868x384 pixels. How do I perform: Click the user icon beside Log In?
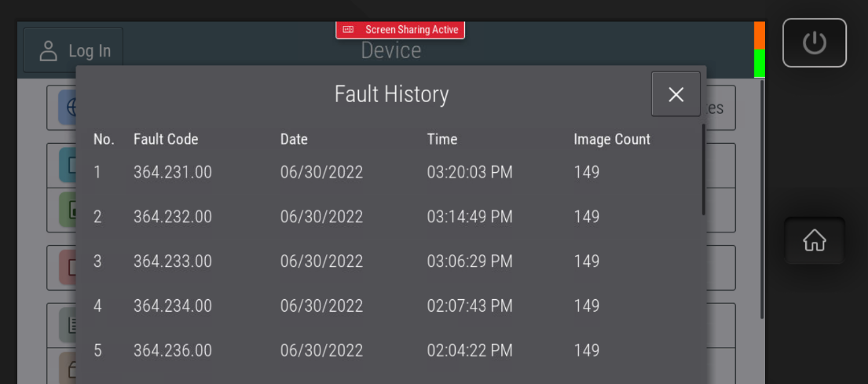[49, 51]
